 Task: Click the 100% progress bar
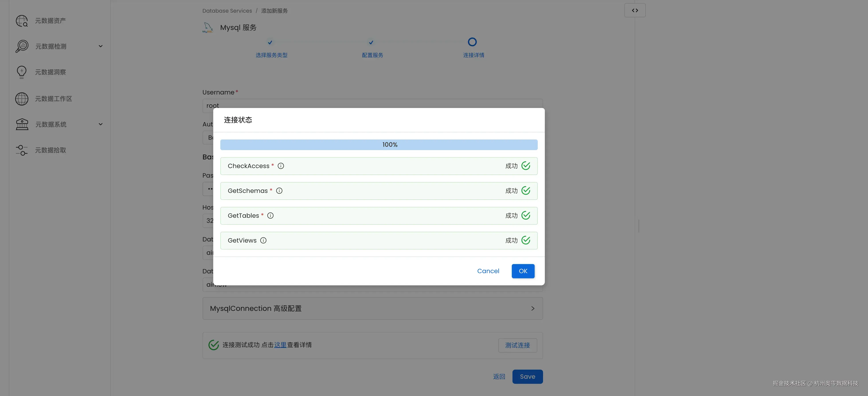point(379,145)
